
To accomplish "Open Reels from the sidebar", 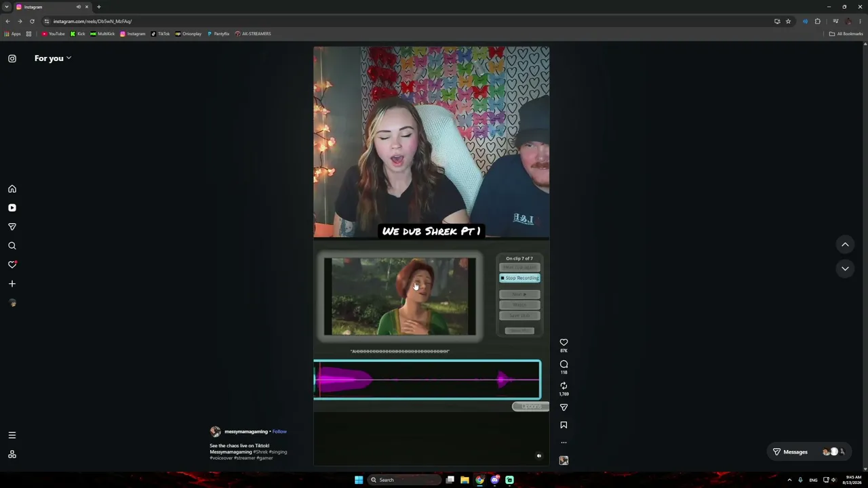I will (12, 208).
